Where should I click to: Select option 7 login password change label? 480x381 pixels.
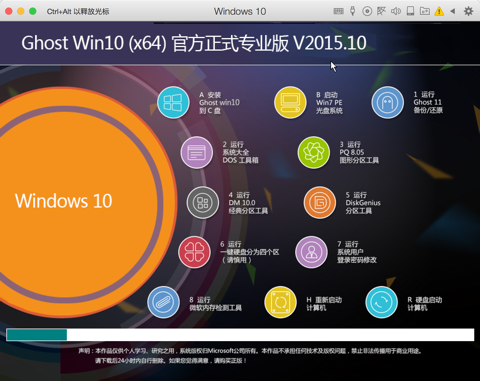click(357, 252)
